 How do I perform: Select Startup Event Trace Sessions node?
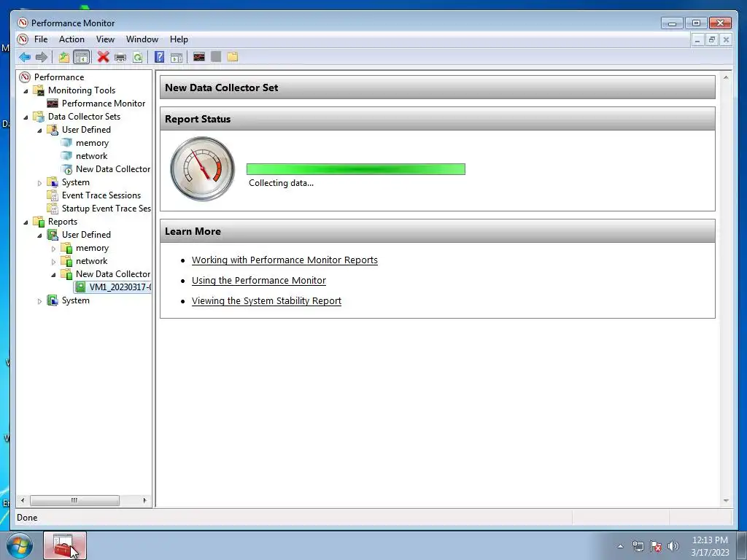coord(106,208)
